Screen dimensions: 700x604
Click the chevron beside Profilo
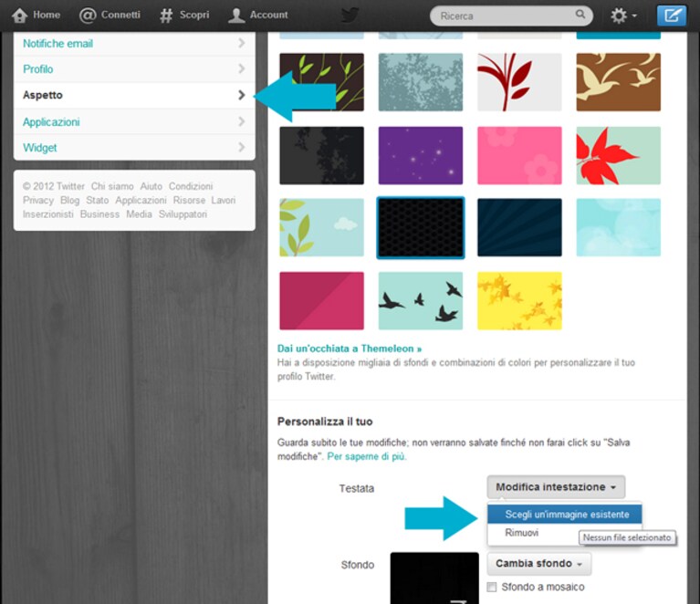tap(242, 68)
